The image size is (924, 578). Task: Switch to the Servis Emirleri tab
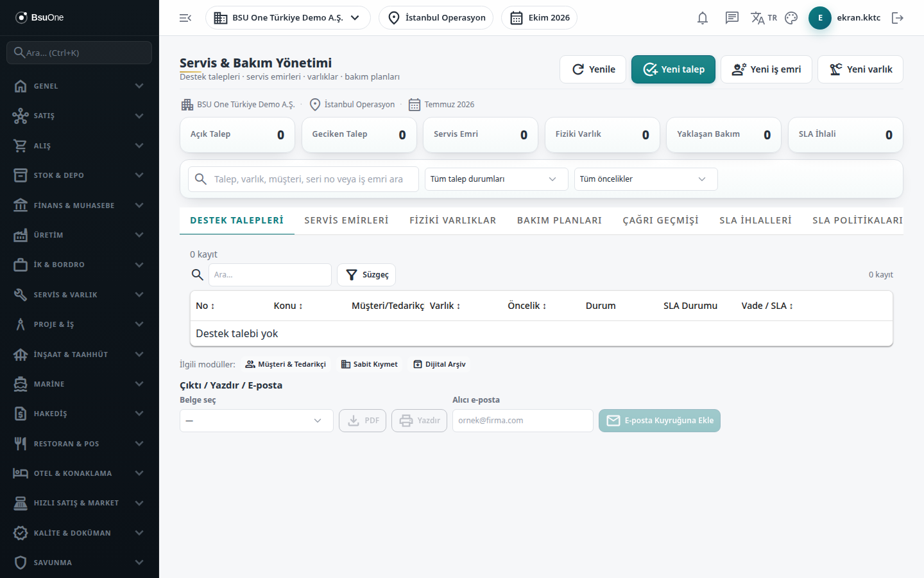pos(346,220)
